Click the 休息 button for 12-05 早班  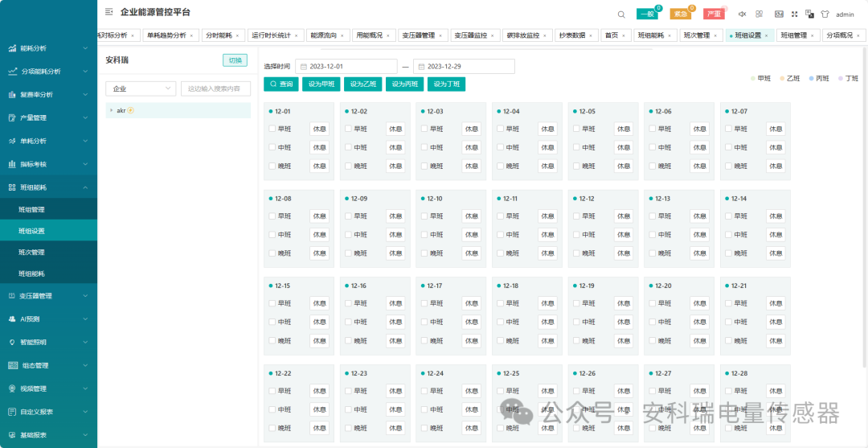(x=624, y=129)
